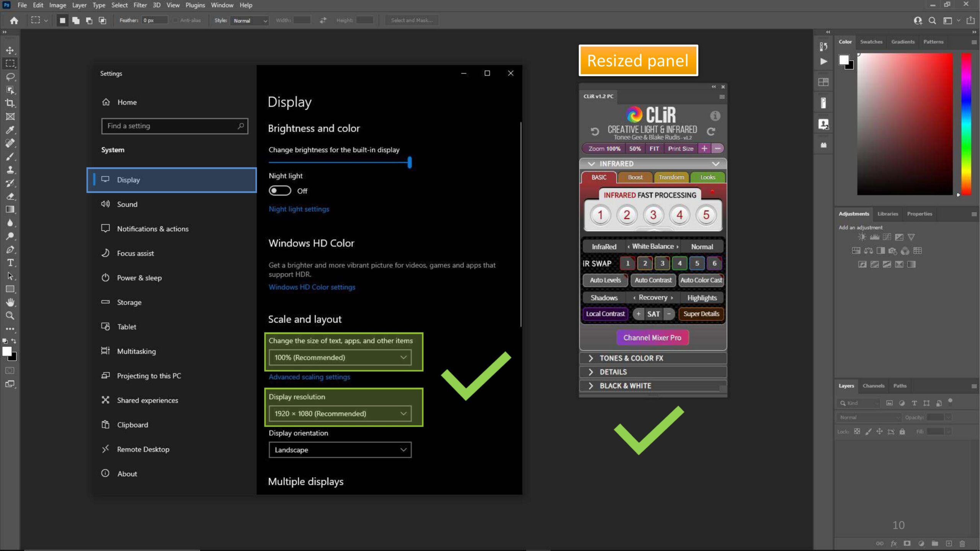This screenshot has height=551, width=980.
Task: Select Sound in Settings sidebar
Action: tap(171, 204)
